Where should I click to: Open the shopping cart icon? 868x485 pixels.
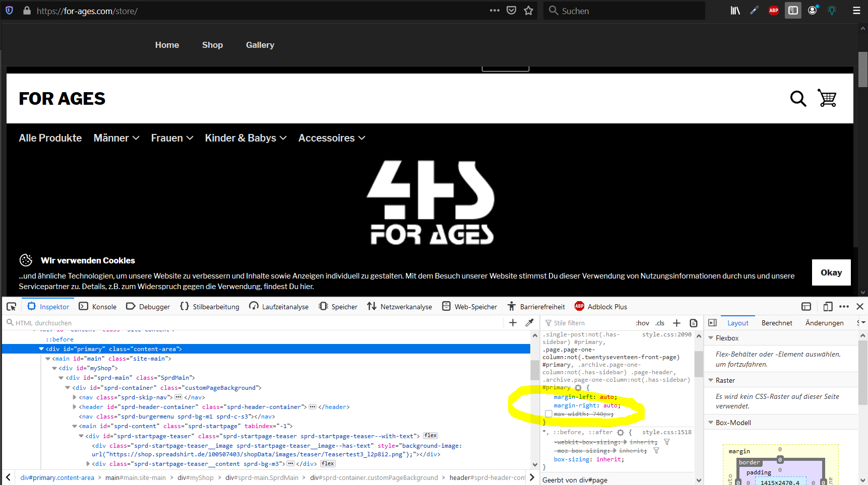827,99
